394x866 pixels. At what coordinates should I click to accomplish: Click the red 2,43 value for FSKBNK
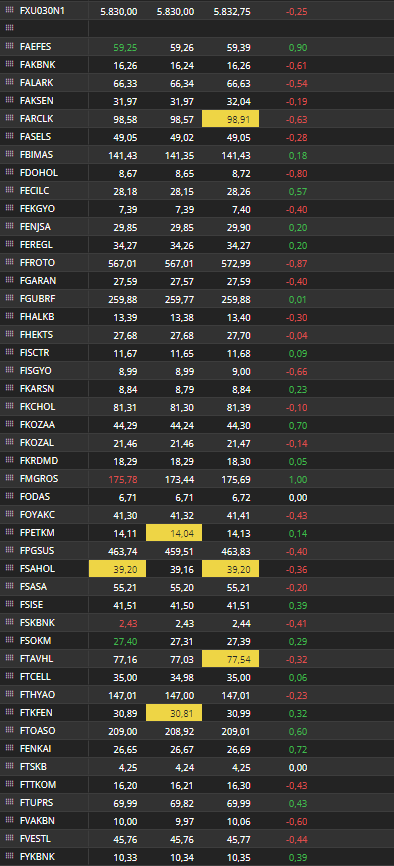coord(128,623)
